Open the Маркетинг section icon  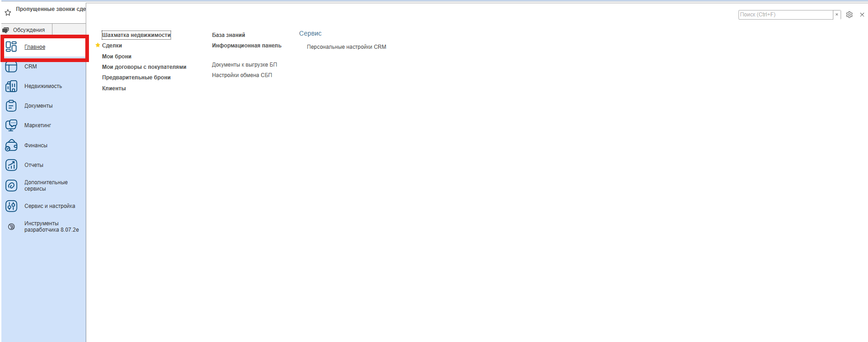[11, 125]
